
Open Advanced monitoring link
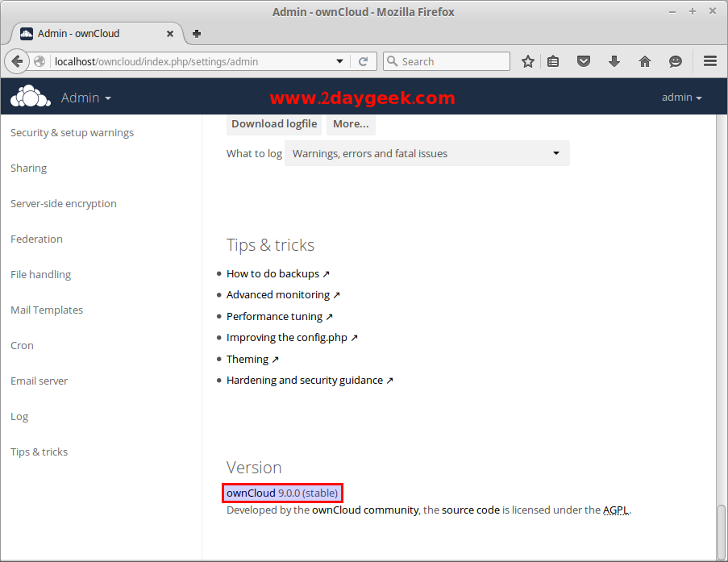click(x=283, y=295)
